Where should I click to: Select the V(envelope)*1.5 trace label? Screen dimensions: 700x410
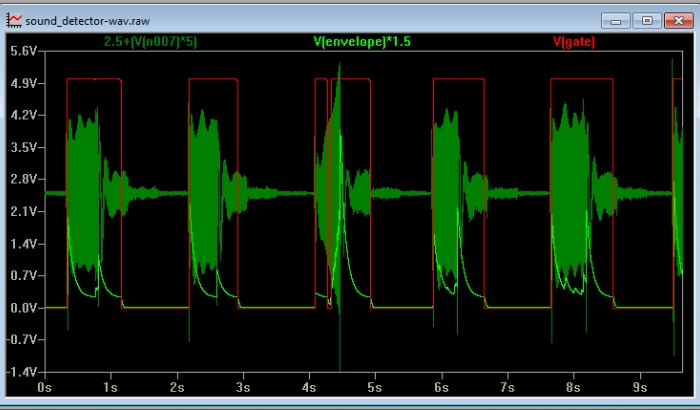(x=362, y=42)
